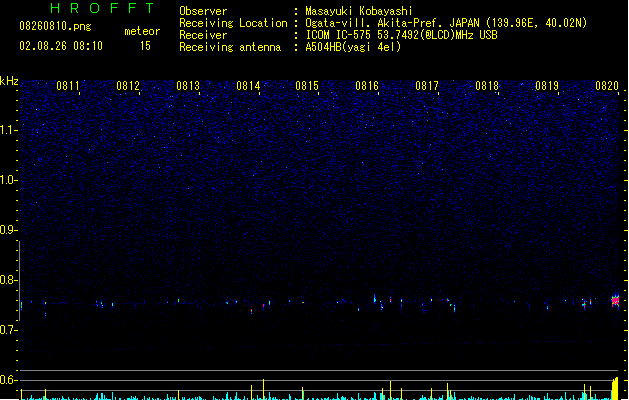Click the 0812 time marker
Image resolution: width=629 pixels, height=400 pixels.
(x=128, y=86)
